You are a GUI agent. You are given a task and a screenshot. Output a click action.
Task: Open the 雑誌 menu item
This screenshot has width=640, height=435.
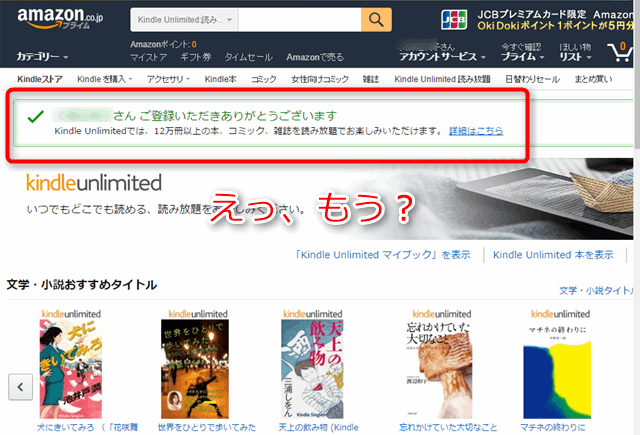click(x=371, y=79)
